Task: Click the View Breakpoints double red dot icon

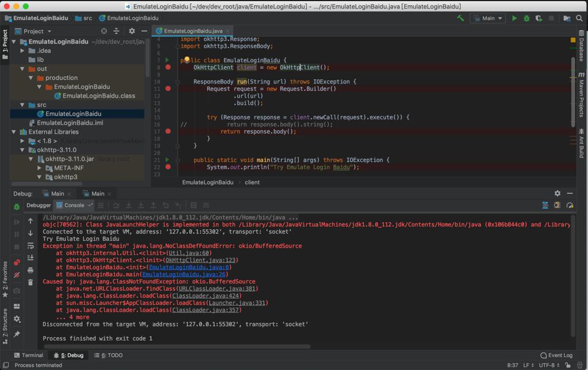Action: coord(17,263)
